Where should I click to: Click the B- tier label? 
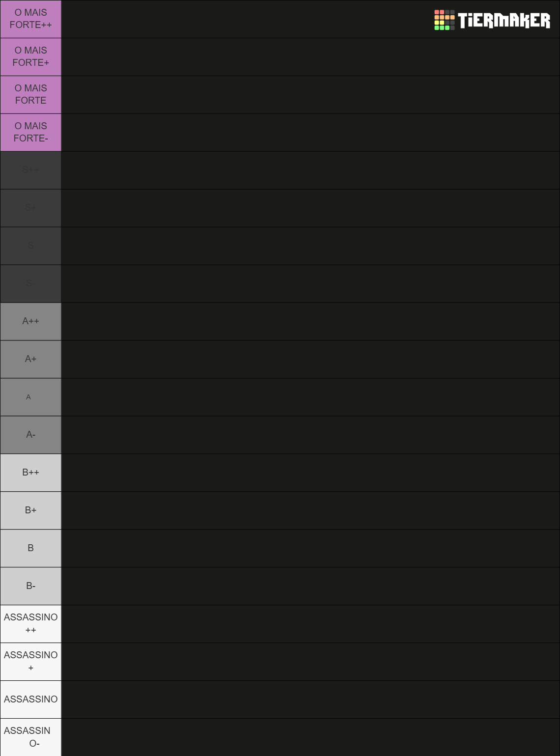coord(30,587)
